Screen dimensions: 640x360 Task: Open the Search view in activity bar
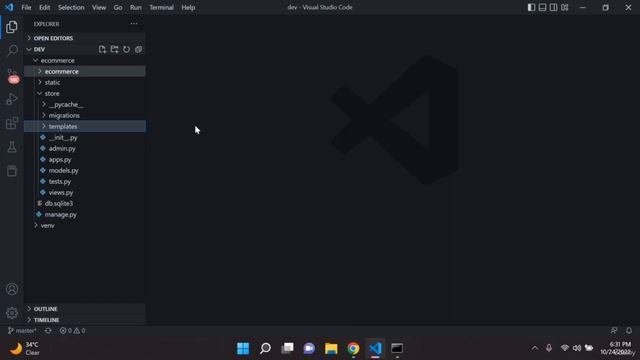click(x=12, y=51)
